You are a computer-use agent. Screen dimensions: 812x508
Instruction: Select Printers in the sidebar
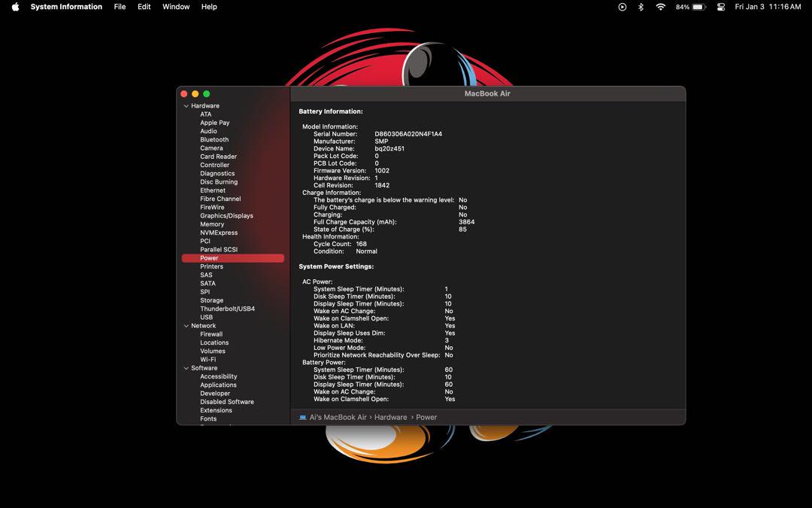[x=212, y=266]
